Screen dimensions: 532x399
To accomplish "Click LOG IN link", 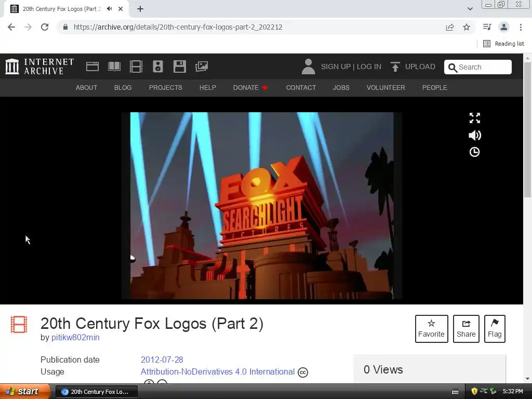I will coord(369,66).
